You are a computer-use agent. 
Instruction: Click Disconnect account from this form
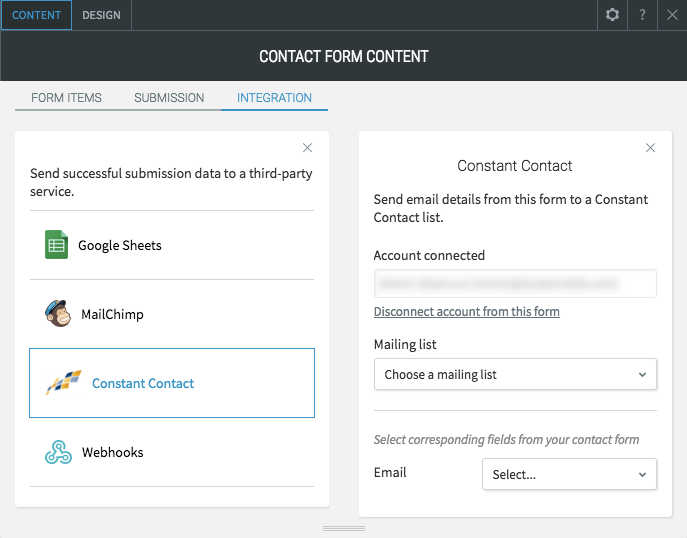pos(467,311)
